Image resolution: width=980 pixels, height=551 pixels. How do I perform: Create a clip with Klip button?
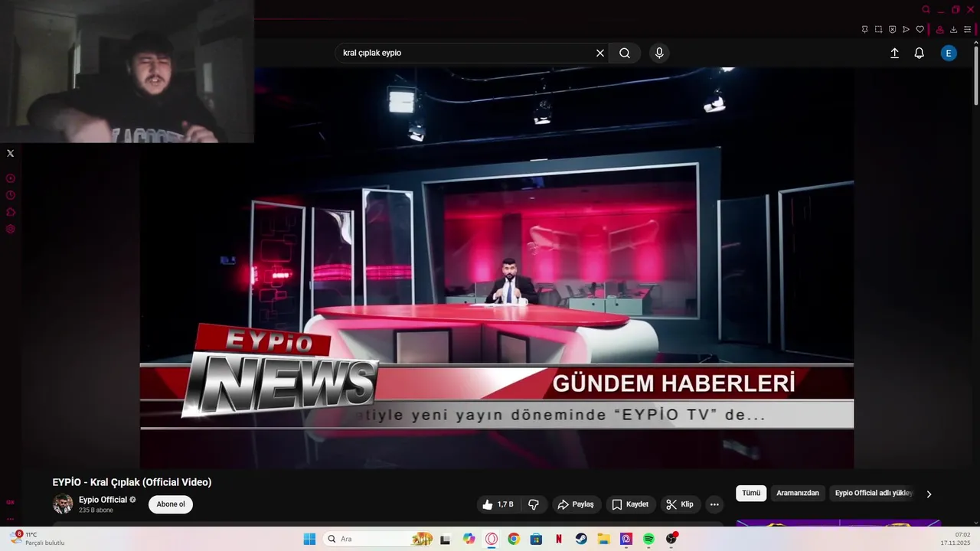point(680,504)
